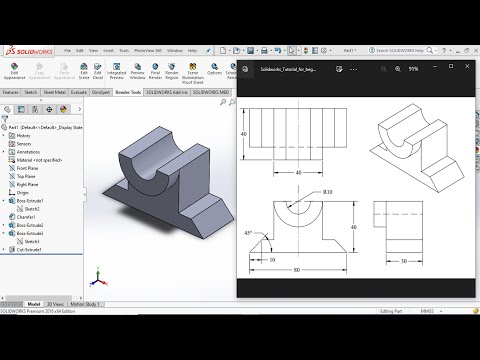Start the Integrated Preview
The width and height of the screenshot is (480, 360).
[117, 71]
